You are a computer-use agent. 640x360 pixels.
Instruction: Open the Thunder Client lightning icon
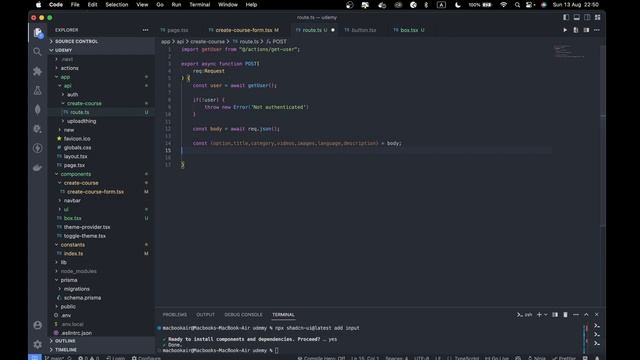point(38,148)
